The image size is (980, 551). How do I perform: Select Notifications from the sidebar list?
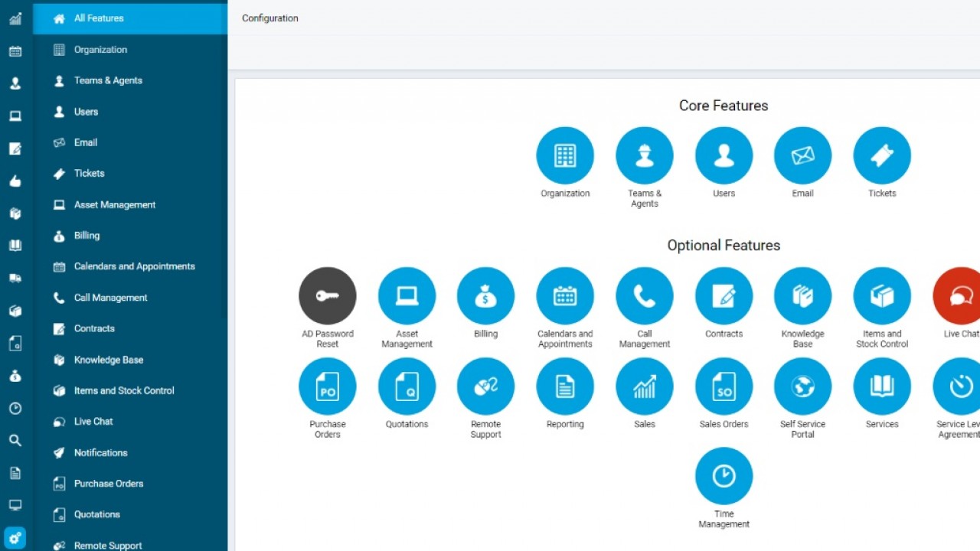point(100,453)
